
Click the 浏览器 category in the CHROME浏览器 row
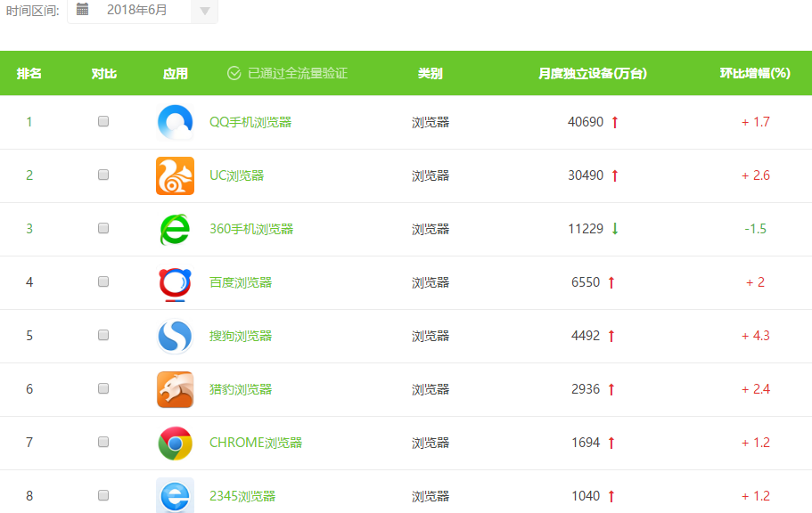pyautogui.click(x=431, y=443)
